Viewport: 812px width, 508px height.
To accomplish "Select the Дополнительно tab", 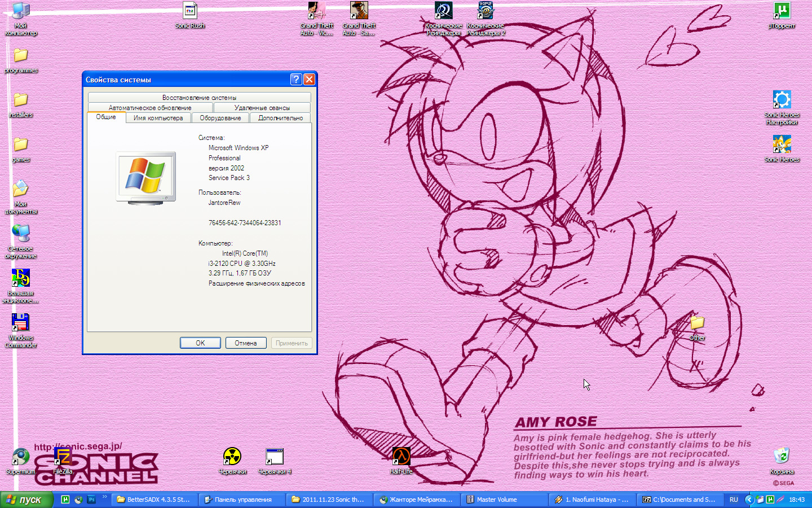I will [280, 118].
